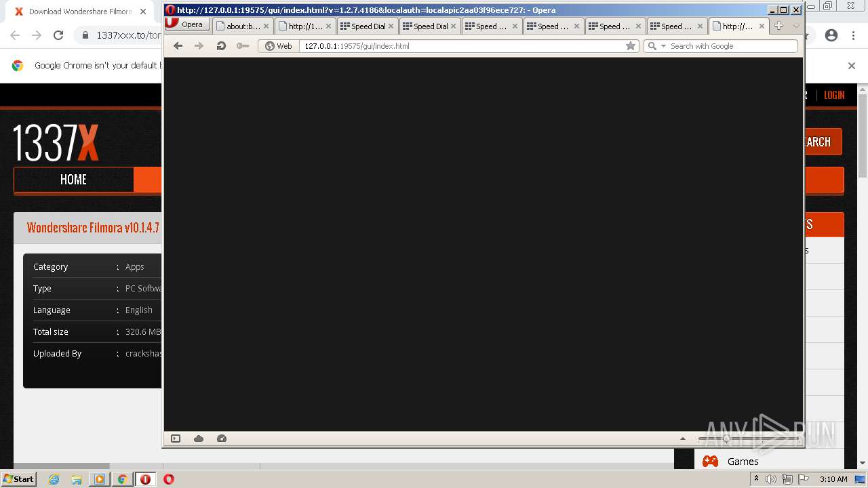Open Windows Explorer folder on taskbar

click(77, 479)
